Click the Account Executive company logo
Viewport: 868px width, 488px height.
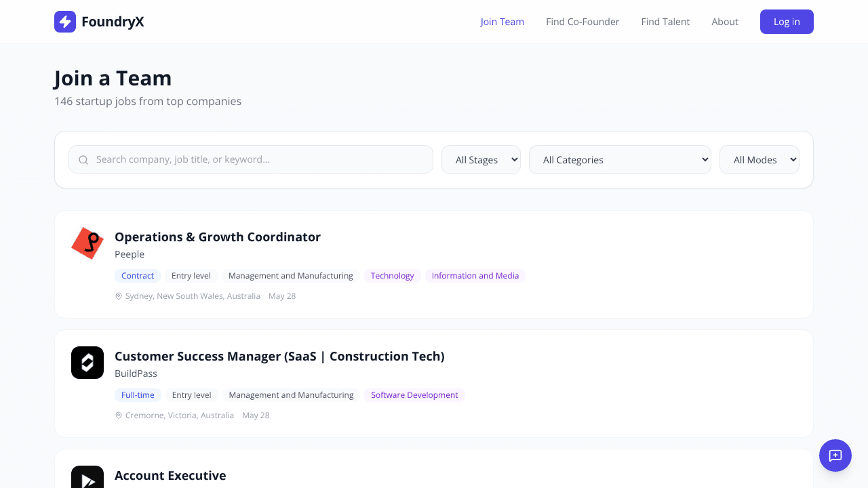87,477
